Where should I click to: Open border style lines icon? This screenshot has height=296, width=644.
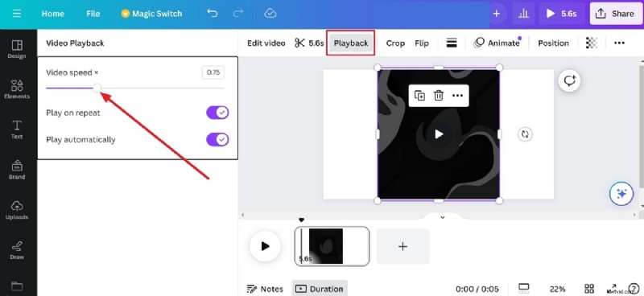(452, 43)
